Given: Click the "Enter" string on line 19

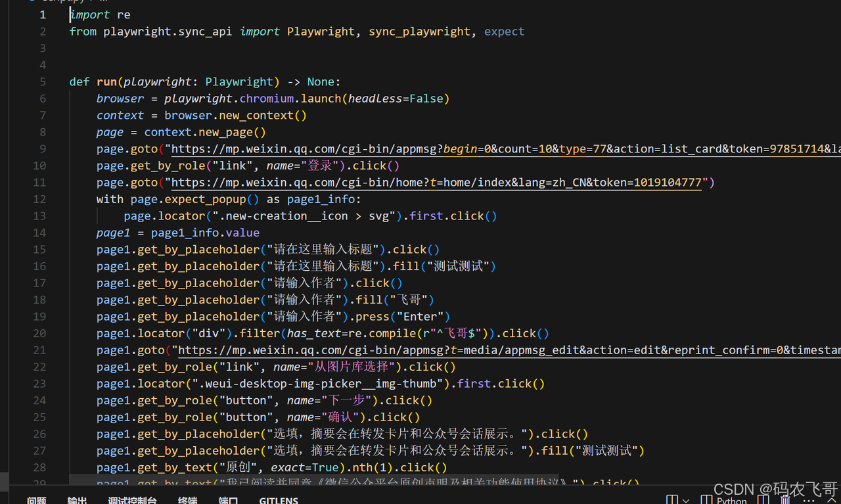Looking at the screenshot, I should (420, 317).
